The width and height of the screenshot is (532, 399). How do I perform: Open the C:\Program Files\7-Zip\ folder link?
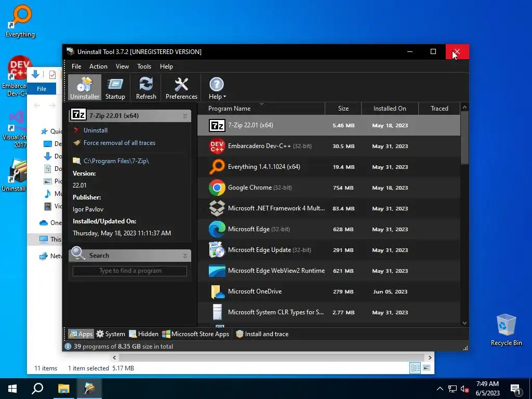click(116, 161)
